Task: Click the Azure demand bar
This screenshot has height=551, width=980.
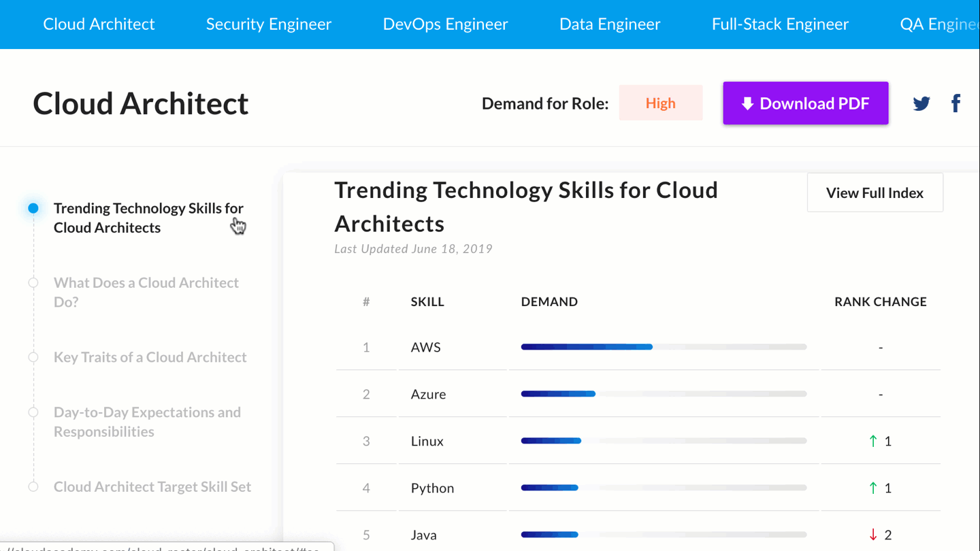Action: (x=664, y=394)
